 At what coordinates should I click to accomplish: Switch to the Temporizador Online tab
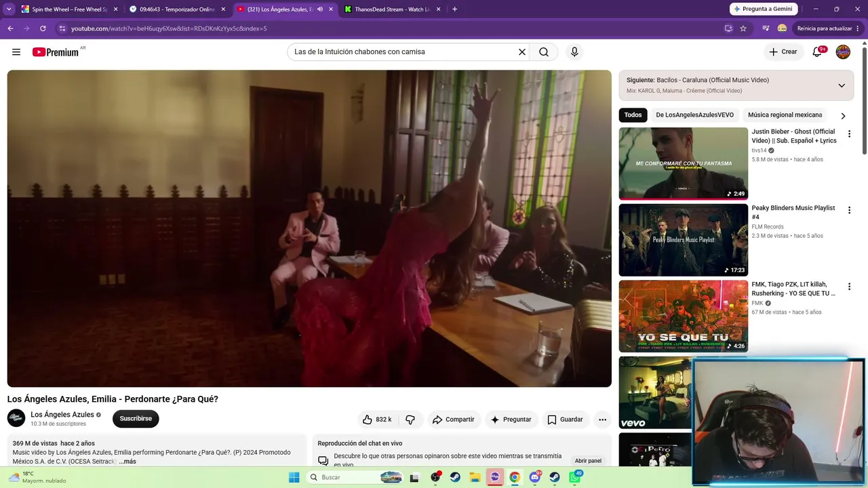coord(178,9)
